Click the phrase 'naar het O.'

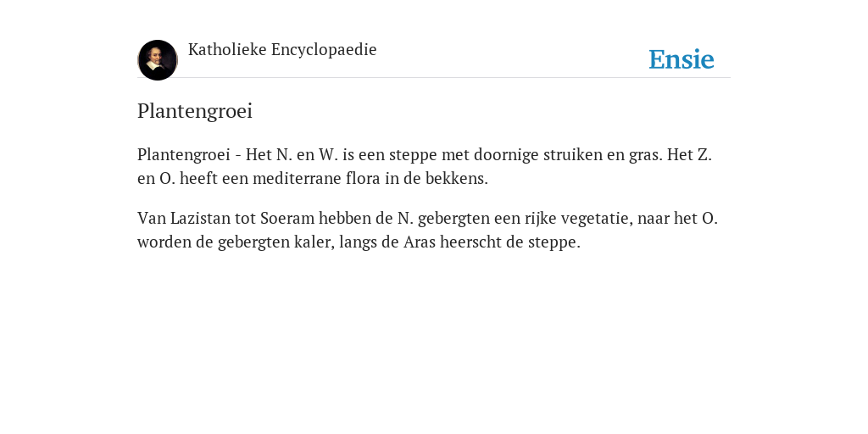(677, 218)
